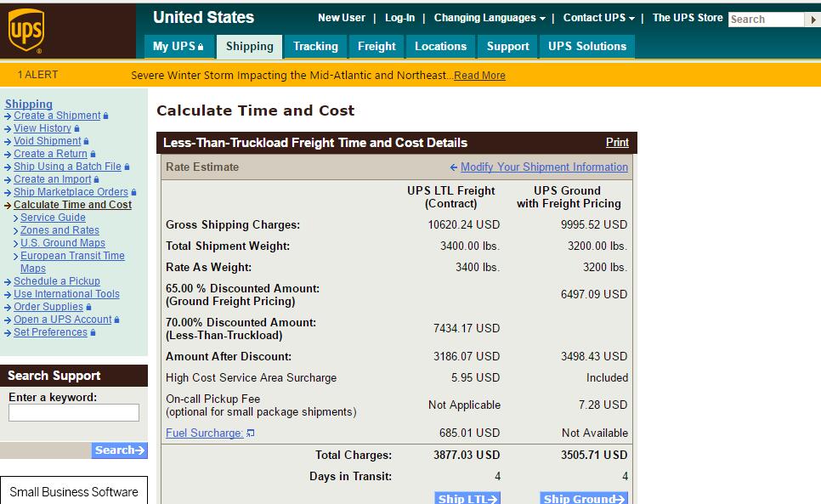The width and height of the screenshot is (821, 504).
Task: Click the lock icon beside Order Supplies
Action: point(88,307)
